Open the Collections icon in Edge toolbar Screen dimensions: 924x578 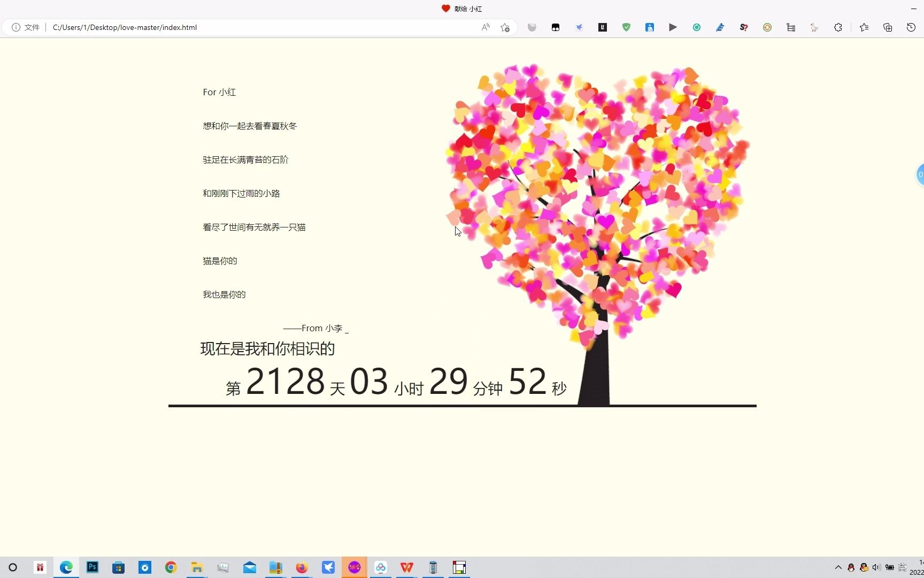(x=888, y=27)
